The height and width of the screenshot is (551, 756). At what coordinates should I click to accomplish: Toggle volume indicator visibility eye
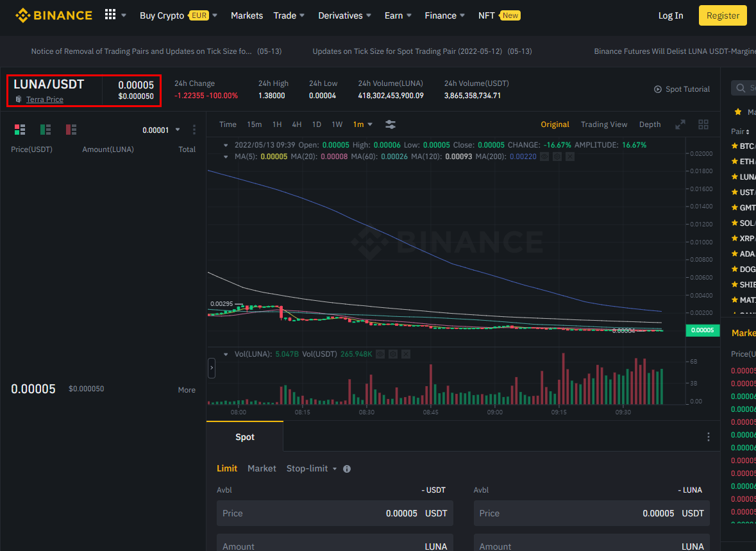pyautogui.click(x=380, y=354)
